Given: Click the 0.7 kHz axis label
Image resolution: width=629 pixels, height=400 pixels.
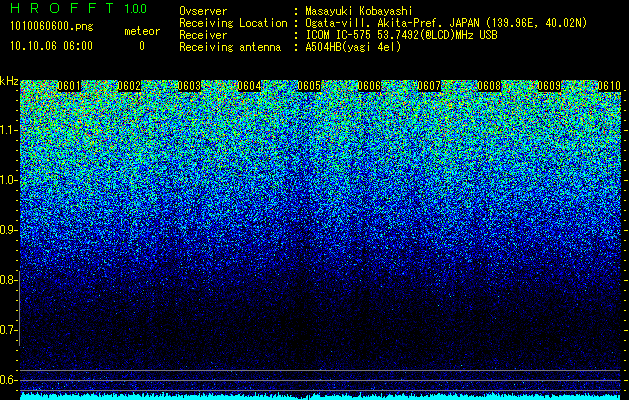Looking at the screenshot, I should (x=8, y=330).
